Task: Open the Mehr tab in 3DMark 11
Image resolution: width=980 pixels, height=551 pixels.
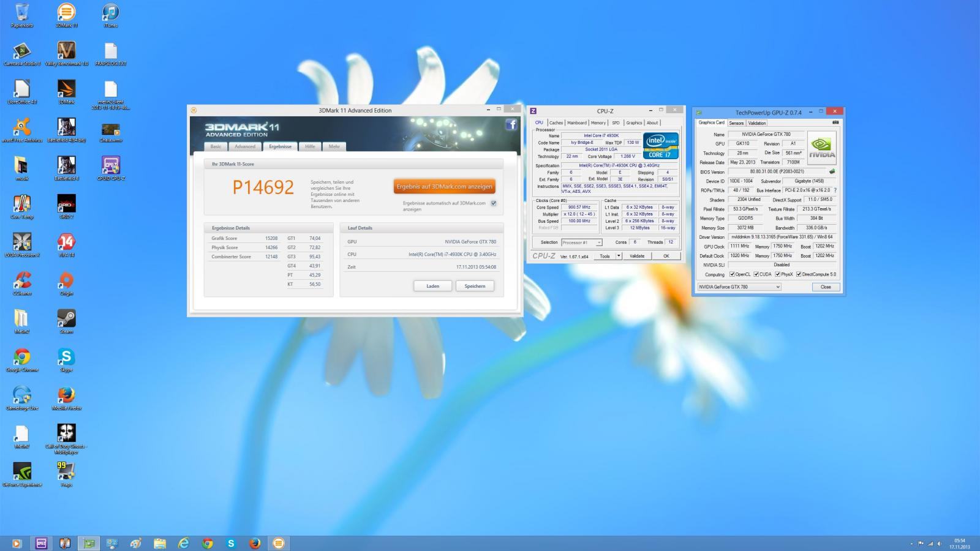Action: [x=334, y=146]
